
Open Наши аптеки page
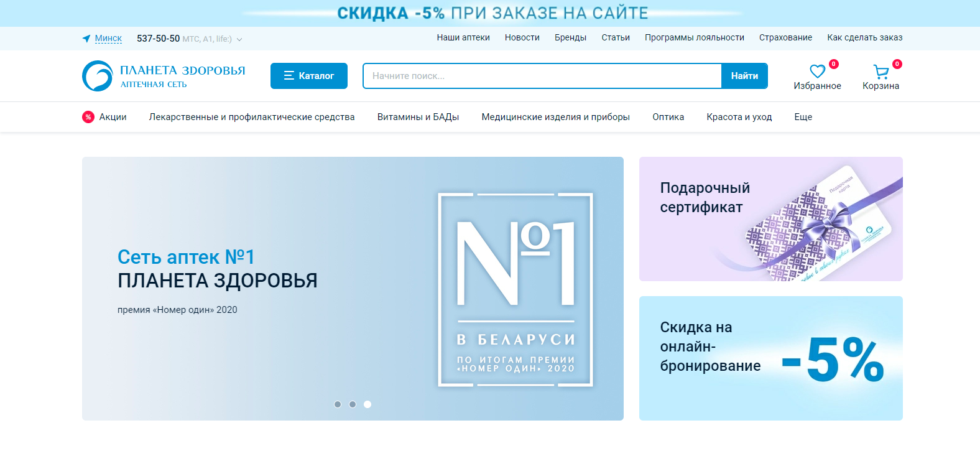click(x=463, y=37)
